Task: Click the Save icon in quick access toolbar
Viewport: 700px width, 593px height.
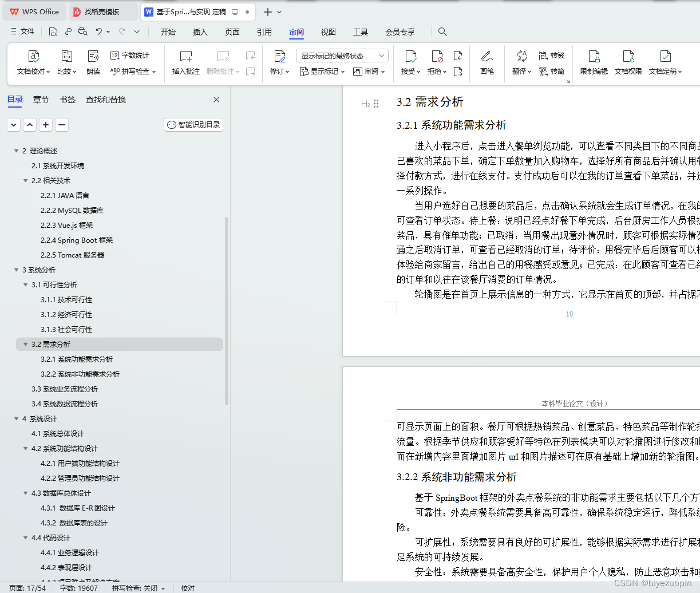Action: 53,31
